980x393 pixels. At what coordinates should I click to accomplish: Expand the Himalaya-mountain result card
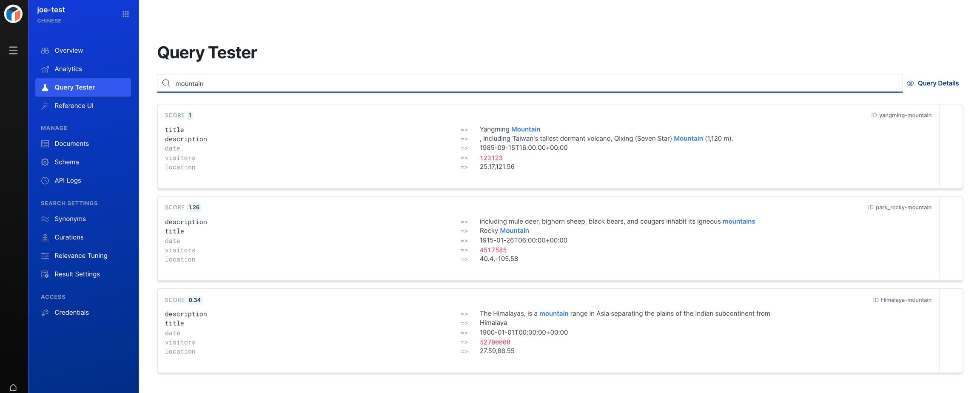(951, 331)
